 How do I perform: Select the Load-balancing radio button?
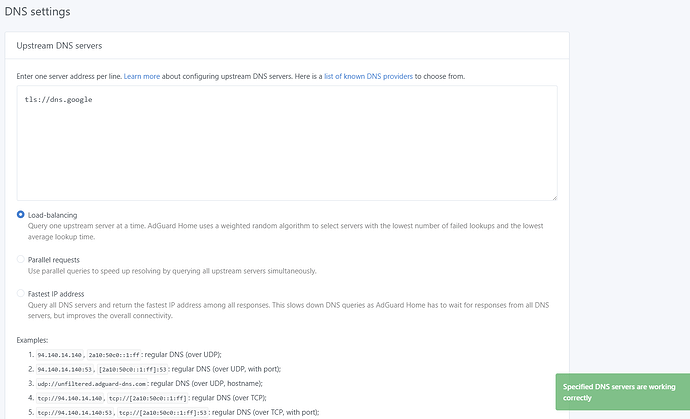pyautogui.click(x=21, y=214)
